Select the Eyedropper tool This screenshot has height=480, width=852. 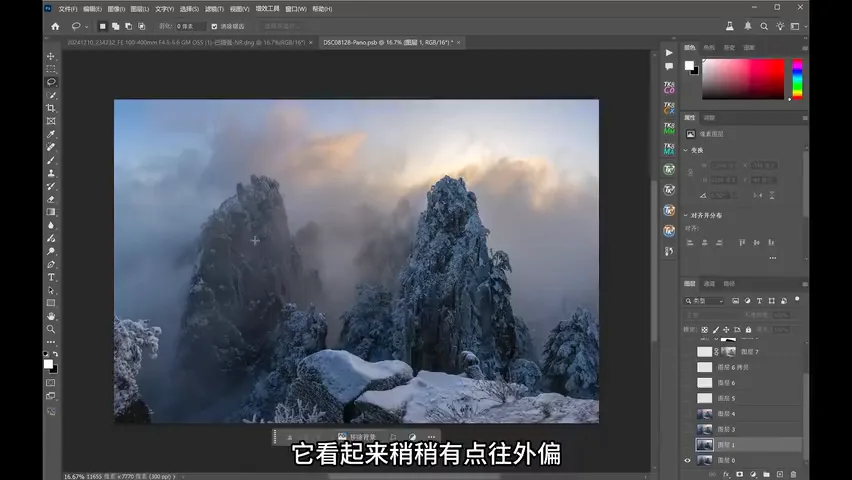point(51,134)
